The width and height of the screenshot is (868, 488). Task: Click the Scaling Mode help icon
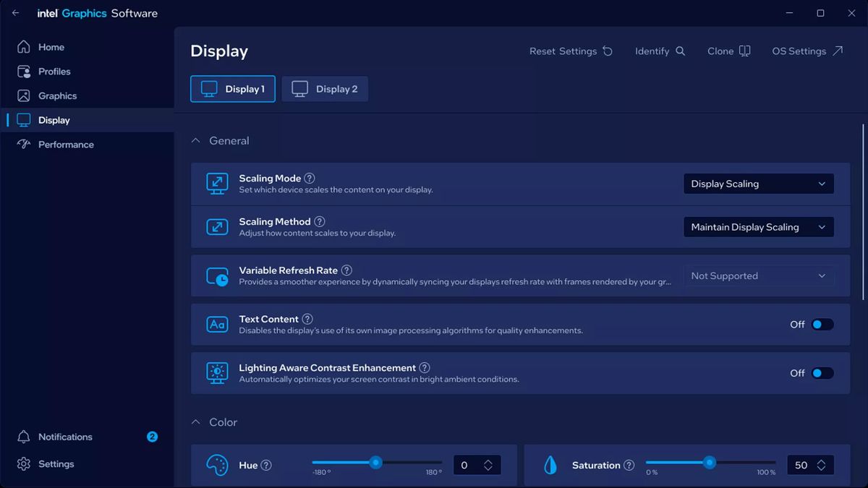309,178
